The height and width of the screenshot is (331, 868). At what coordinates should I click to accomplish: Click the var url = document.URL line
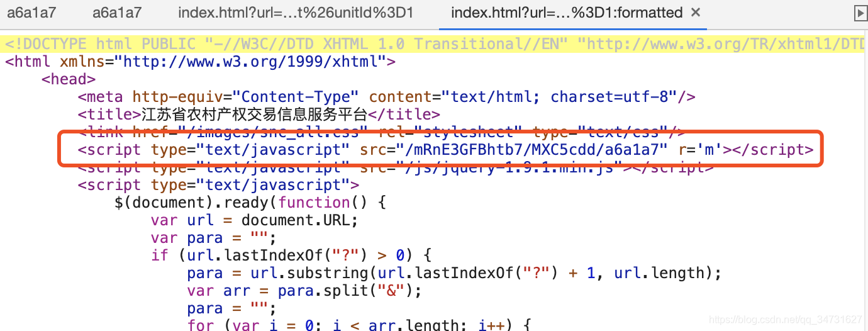(x=254, y=220)
